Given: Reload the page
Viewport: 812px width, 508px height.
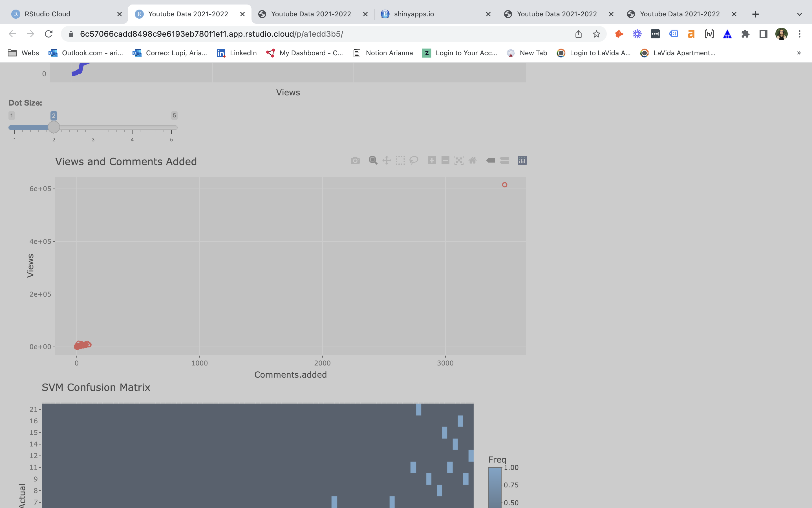Looking at the screenshot, I should click(x=49, y=34).
